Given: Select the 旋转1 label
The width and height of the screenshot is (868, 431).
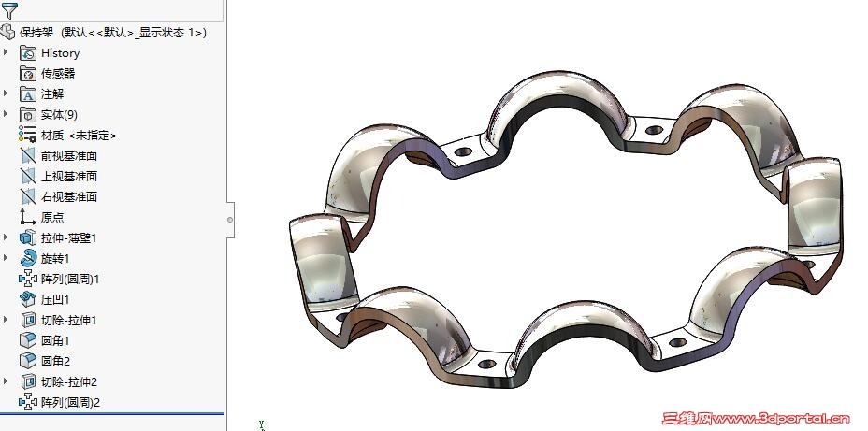Looking at the screenshot, I should (55, 259).
